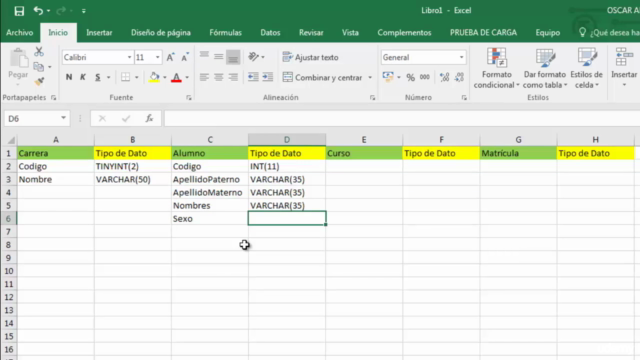Image resolution: width=640 pixels, height=360 pixels.
Task: Open Dar formato como tabla menu
Action: (x=545, y=68)
